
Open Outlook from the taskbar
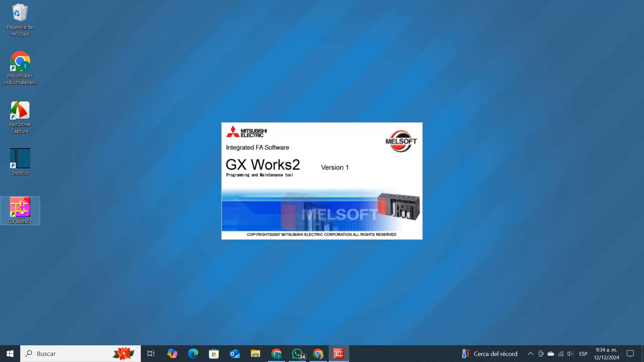(235, 354)
